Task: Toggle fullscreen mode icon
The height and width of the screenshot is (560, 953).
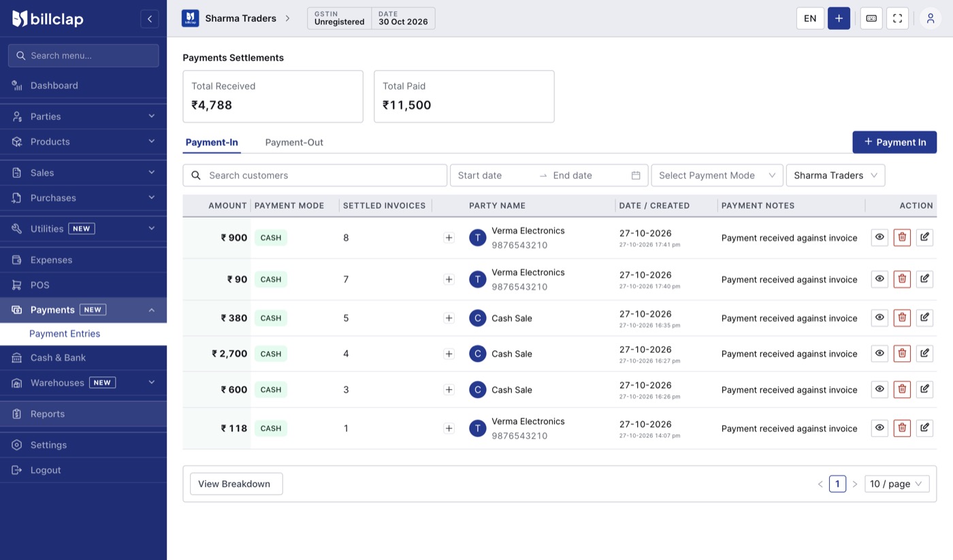Action: coord(897,18)
